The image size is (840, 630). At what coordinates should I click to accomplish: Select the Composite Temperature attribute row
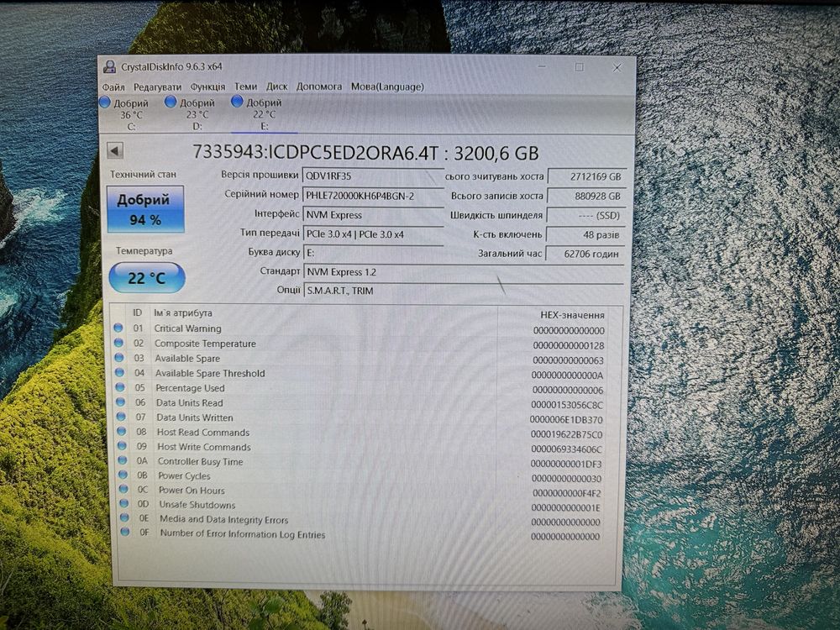tap(359, 344)
